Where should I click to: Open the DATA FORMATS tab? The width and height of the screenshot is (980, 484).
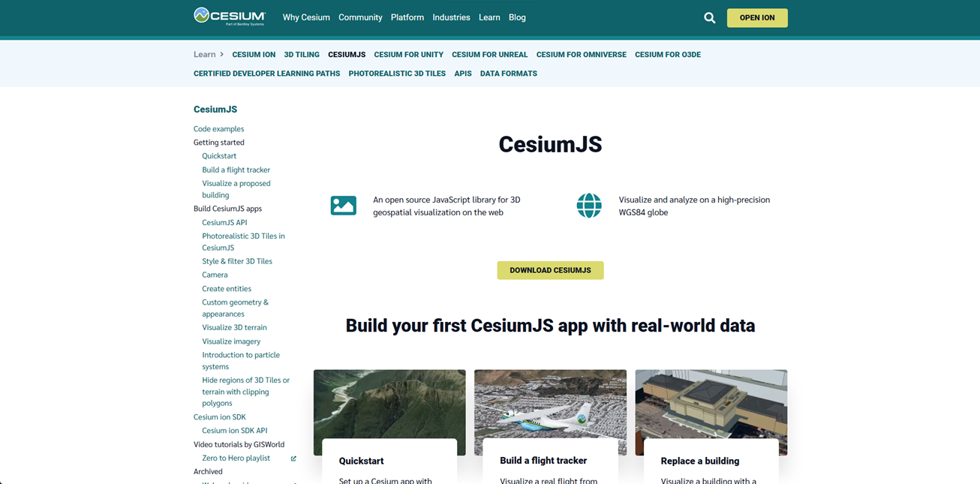pos(509,74)
